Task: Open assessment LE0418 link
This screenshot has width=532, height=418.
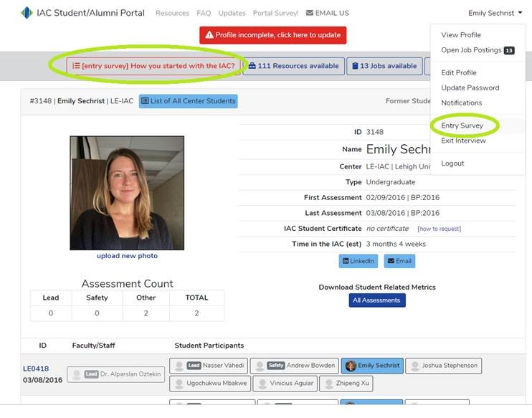Action: (36, 369)
